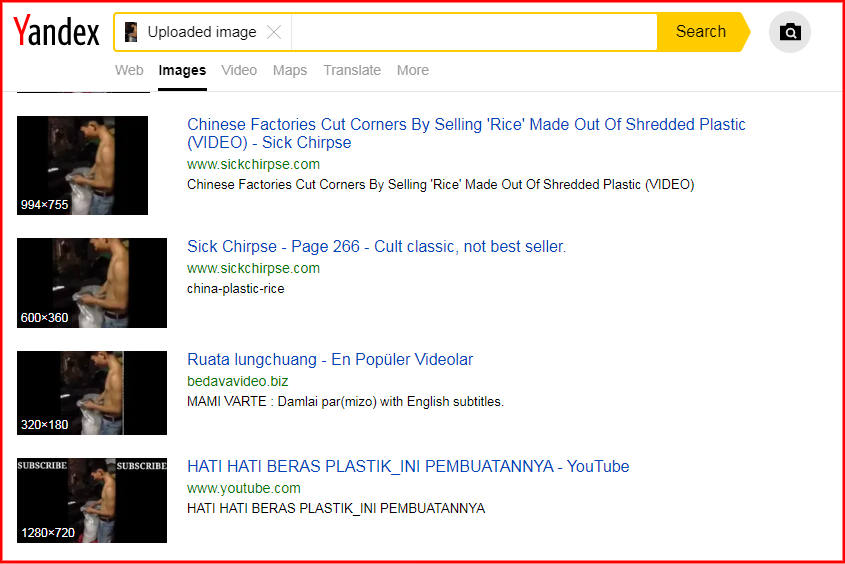Screen dimensions: 845x564
Task: Open the Translate tab
Action: point(352,71)
